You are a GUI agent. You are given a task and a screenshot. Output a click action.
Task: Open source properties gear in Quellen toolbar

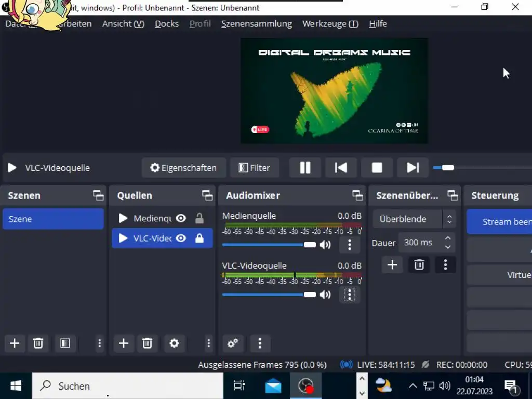[174, 343]
